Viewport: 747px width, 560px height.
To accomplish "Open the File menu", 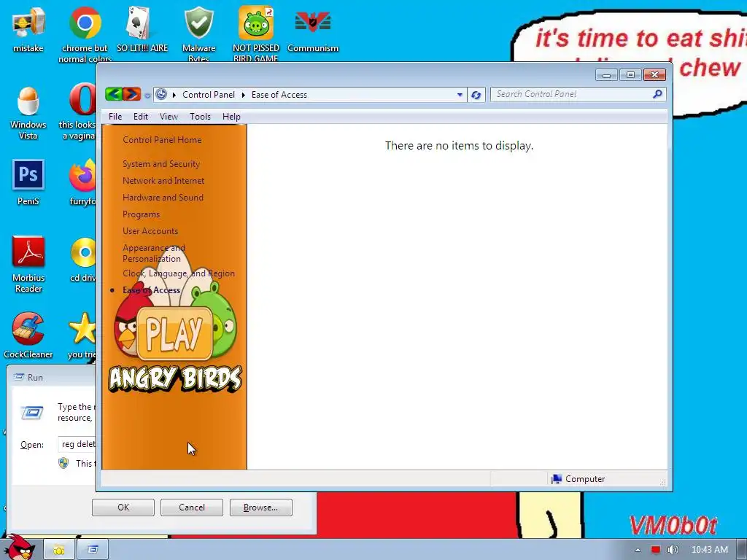I will point(115,117).
